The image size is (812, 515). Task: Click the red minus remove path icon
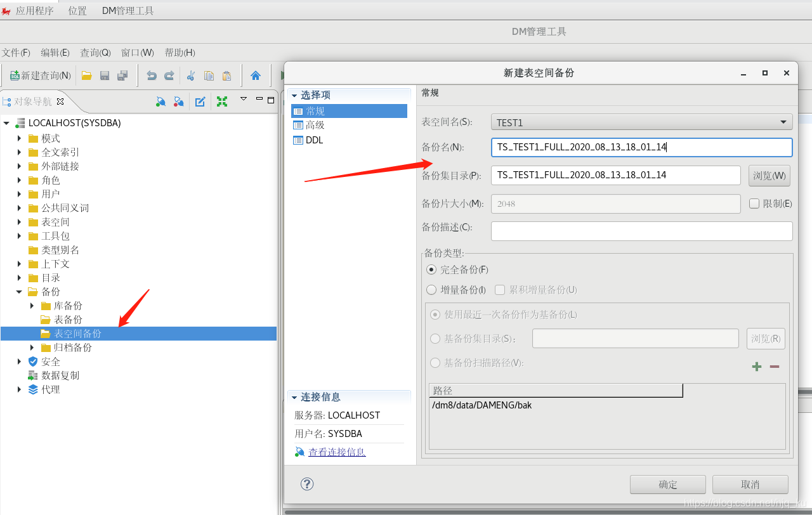[775, 367]
